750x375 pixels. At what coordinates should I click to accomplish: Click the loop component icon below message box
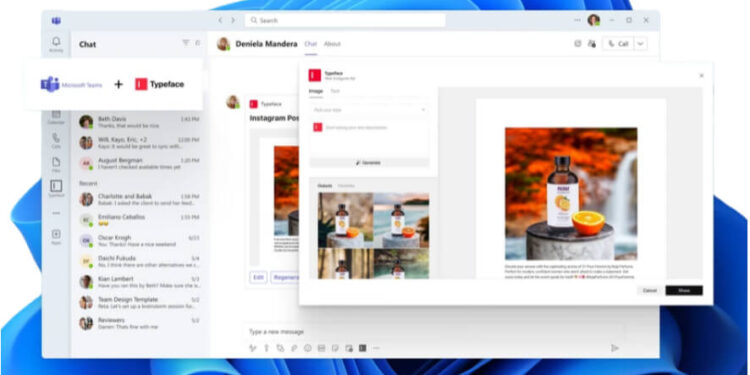tap(280, 348)
